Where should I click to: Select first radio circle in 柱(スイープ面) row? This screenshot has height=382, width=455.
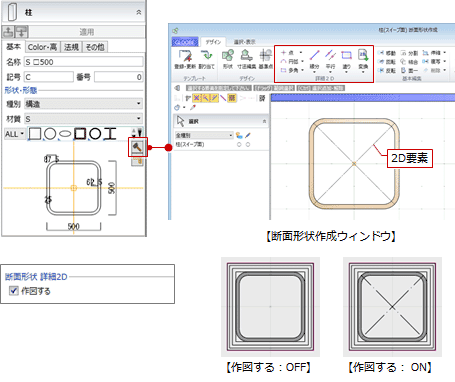pyautogui.click(x=239, y=144)
